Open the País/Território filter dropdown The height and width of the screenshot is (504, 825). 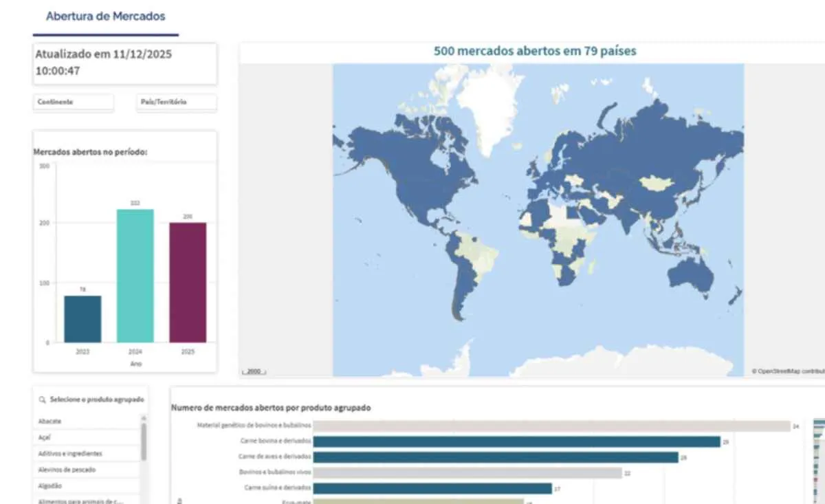[x=176, y=102]
